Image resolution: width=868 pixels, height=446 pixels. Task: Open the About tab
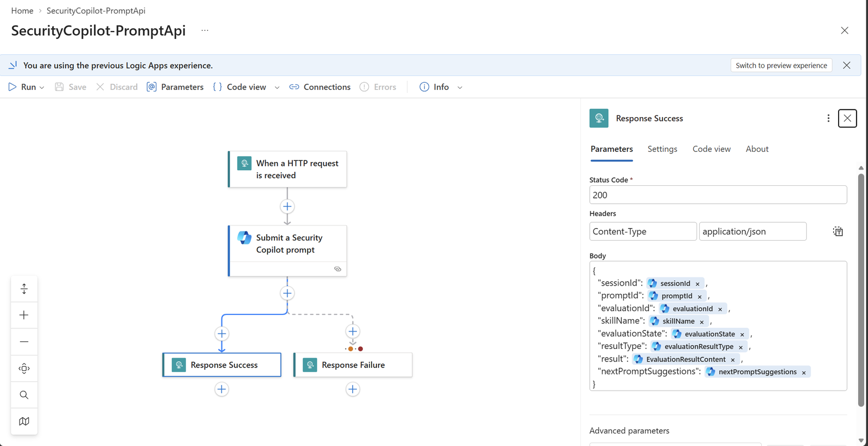click(757, 149)
